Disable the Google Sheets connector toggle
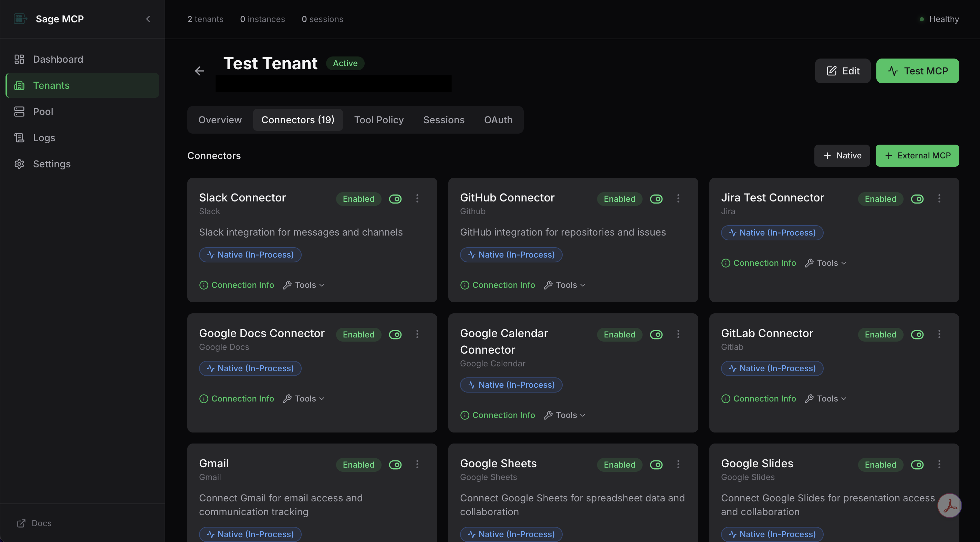 pyautogui.click(x=656, y=465)
